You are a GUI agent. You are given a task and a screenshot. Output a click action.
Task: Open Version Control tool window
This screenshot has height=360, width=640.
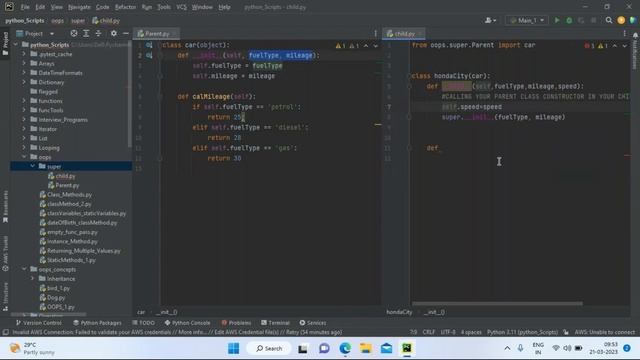pos(38,322)
